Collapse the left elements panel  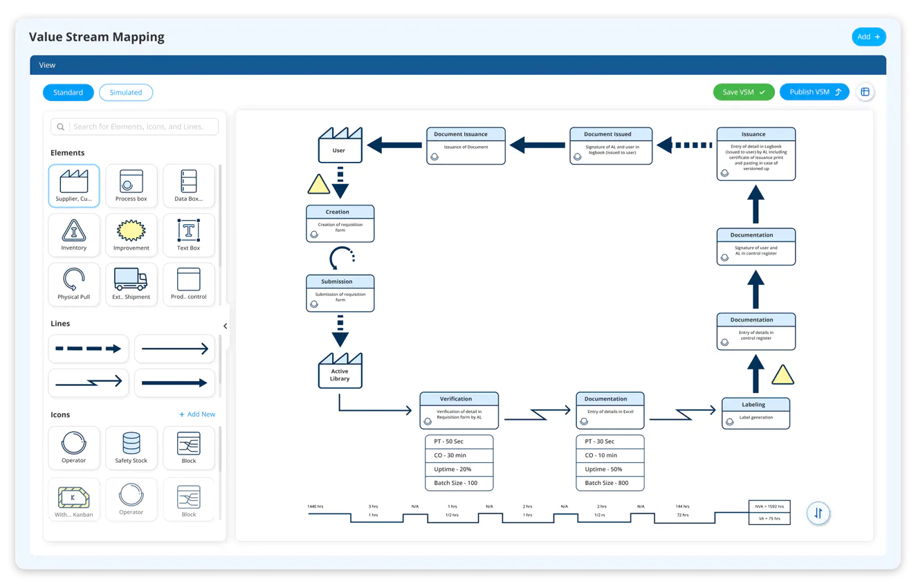pos(225,326)
